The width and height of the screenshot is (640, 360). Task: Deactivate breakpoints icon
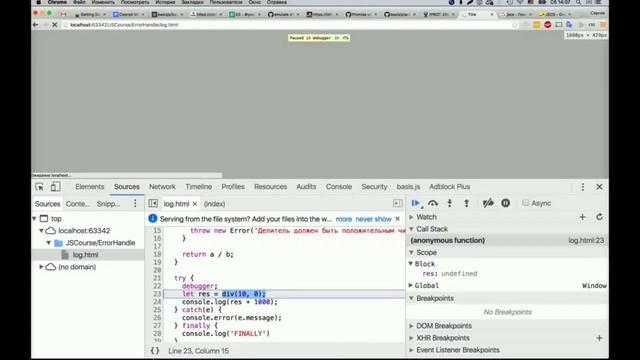tap(488, 203)
